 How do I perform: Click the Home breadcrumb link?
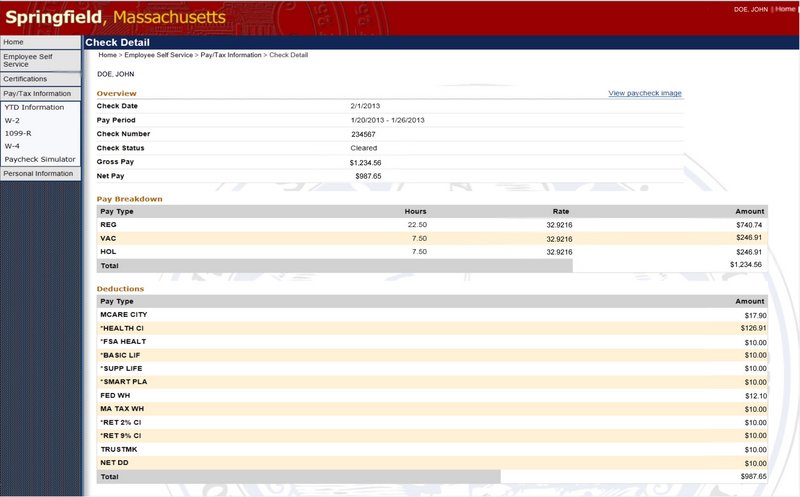pyautogui.click(x=107, y=55)
